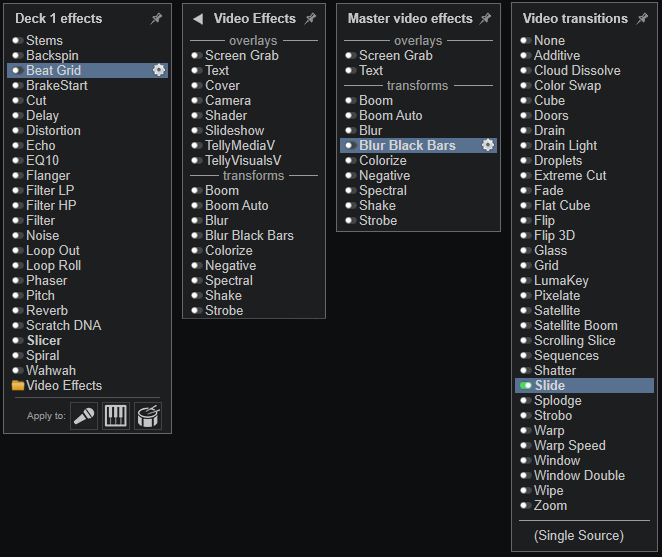This screenshot has height=557, width=662.
Task: Choose the Satellite Boom transition
Action: click(576, 326)
